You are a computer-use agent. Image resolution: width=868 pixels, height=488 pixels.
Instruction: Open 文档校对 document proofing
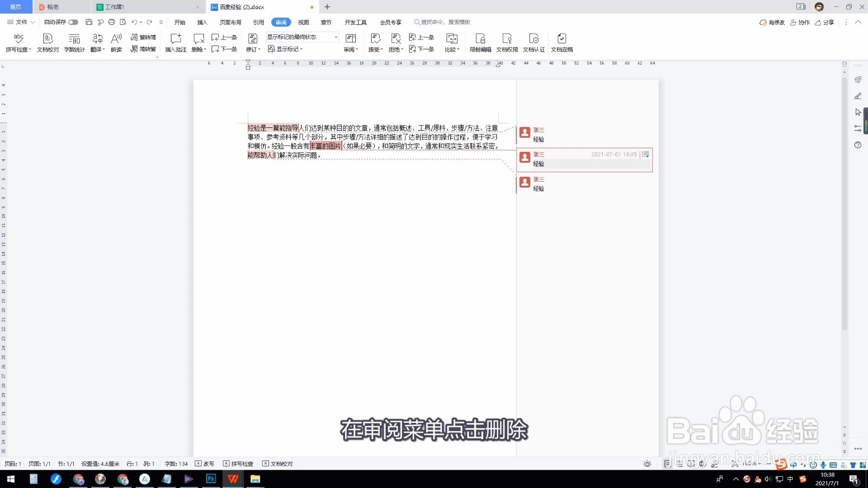pyautogui.click(x=48, y=42)
